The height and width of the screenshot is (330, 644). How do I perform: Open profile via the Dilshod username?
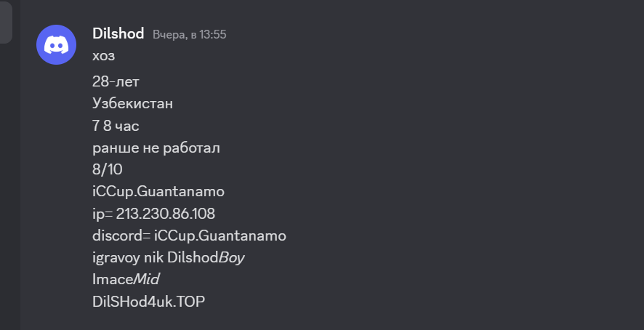pyautogui.click(x=118, y=33)
